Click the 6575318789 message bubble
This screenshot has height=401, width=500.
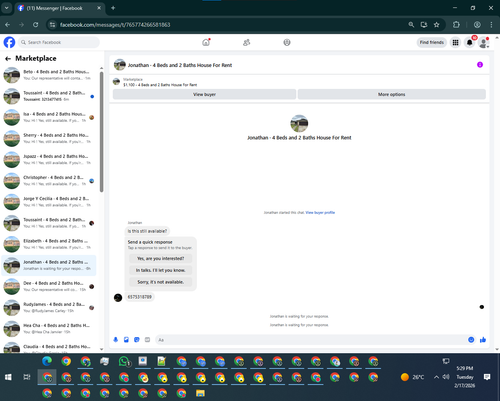click(x=140, y=297)
